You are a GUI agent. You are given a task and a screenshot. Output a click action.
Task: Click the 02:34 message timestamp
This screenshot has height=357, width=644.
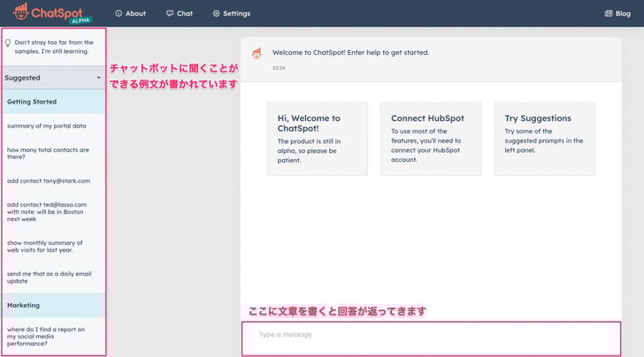point(279,68)
